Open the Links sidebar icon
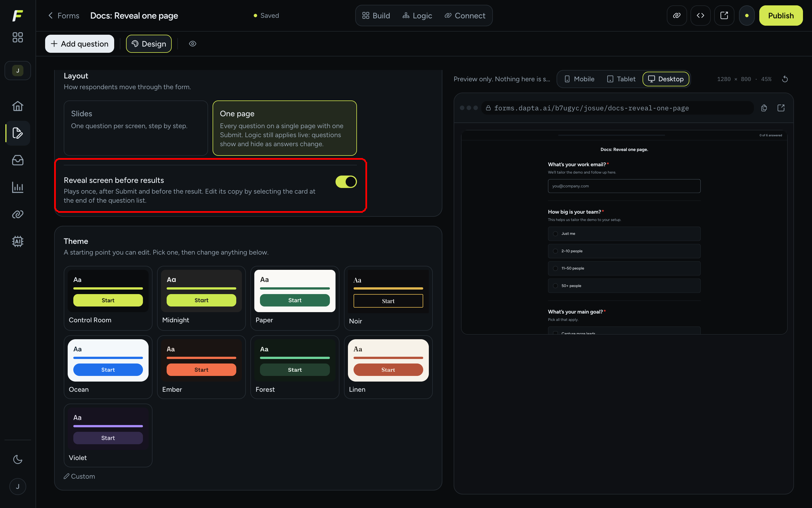Screen dimensions: 812x508 [17, 214]
